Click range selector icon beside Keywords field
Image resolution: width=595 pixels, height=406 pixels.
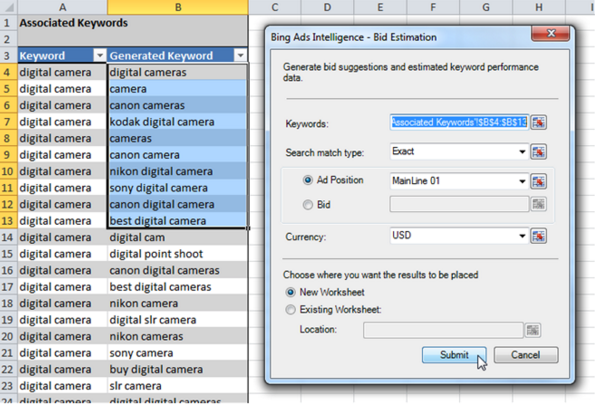tap(538, 123)
